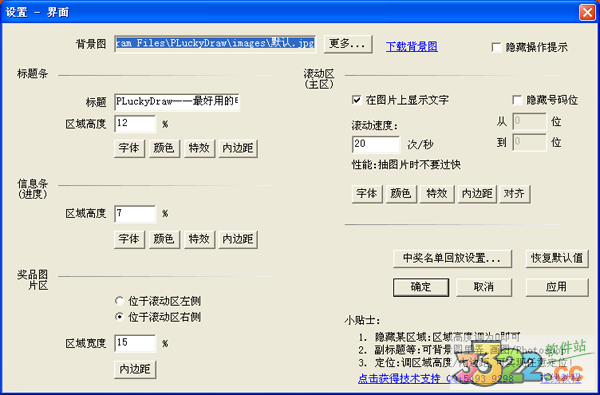Click the 标题 text field
The height and width of the screenshot is (395, 600).
tap(177, 102)
